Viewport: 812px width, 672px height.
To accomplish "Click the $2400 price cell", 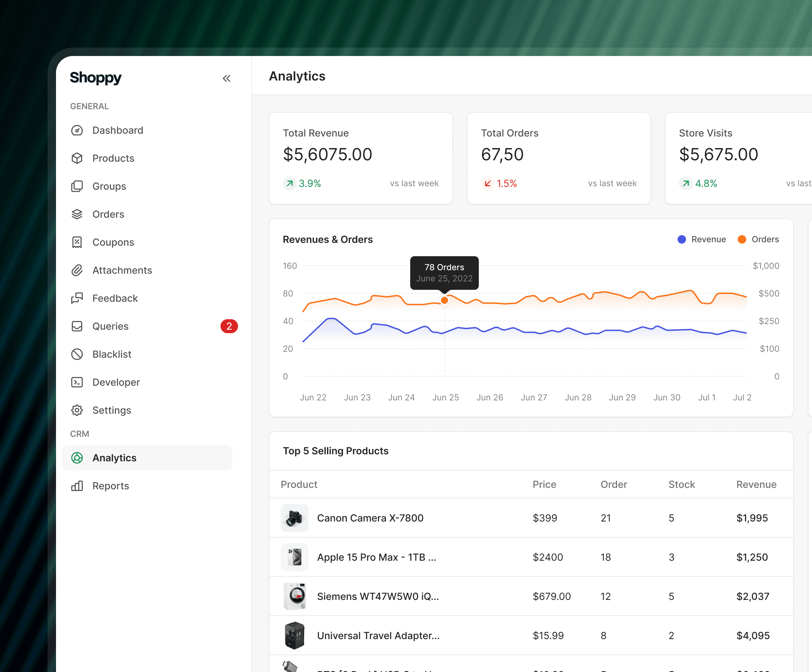I will point(547,557).
